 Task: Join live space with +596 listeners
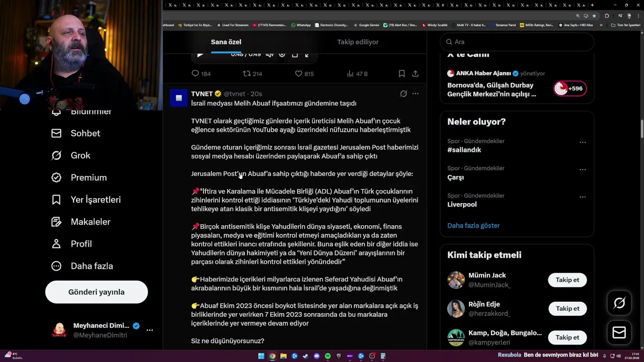click(x=570, y=88)
